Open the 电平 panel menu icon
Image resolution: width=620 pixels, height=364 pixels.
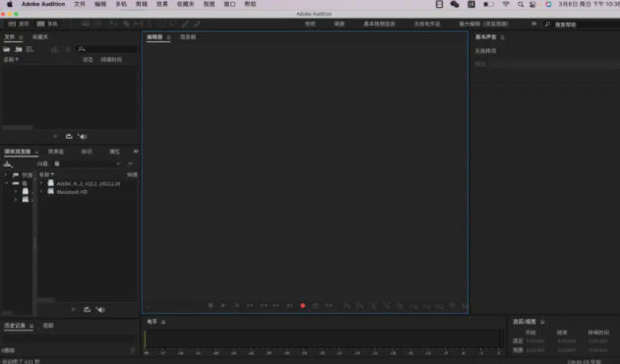(163, 322)
